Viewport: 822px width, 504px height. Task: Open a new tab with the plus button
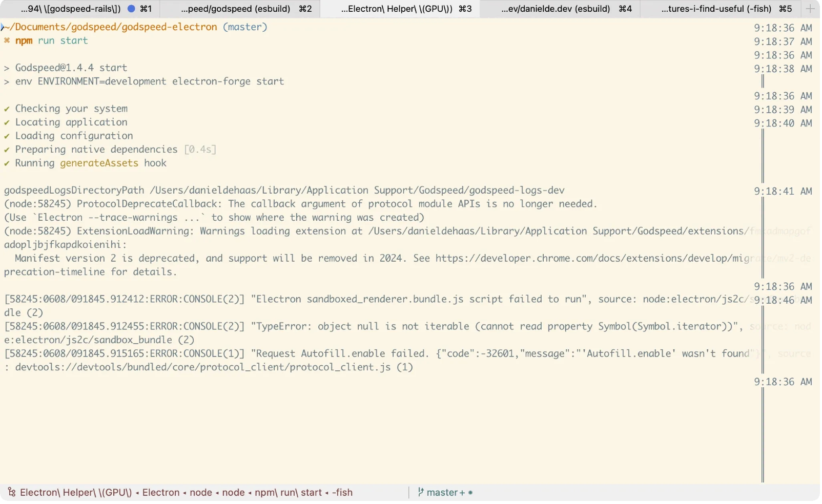(810, 9)
